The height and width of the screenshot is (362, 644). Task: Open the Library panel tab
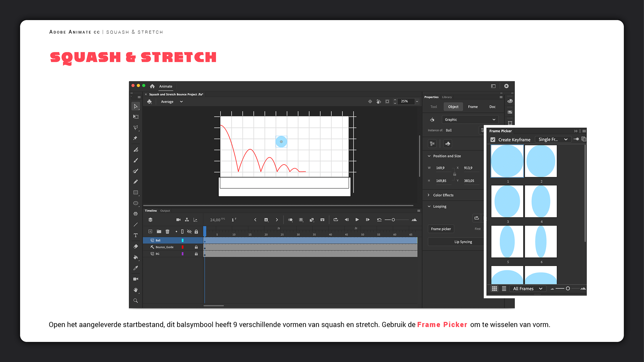(x=447, y=97)
